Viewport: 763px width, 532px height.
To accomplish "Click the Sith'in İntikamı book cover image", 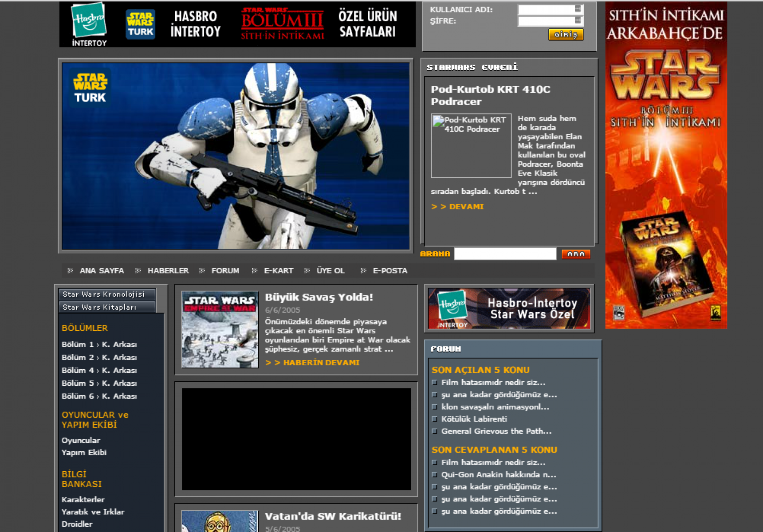I will (668, 266).
